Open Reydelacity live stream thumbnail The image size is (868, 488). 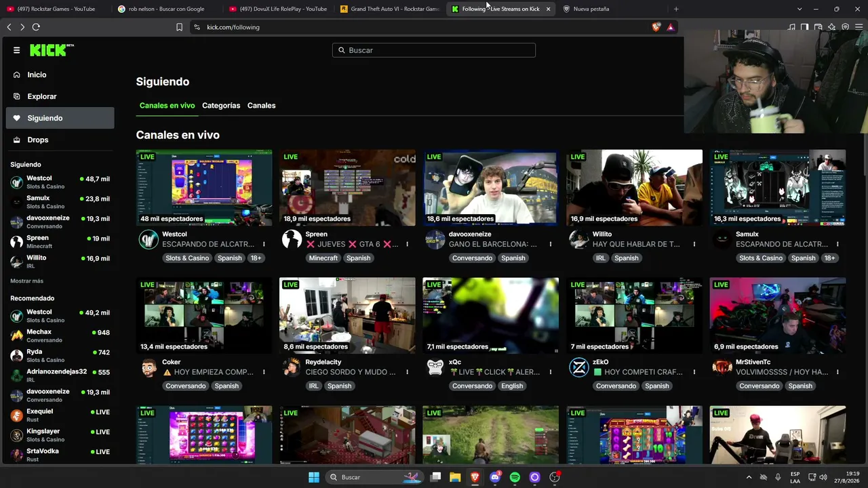pyautogui.click(x=347, y=315)
